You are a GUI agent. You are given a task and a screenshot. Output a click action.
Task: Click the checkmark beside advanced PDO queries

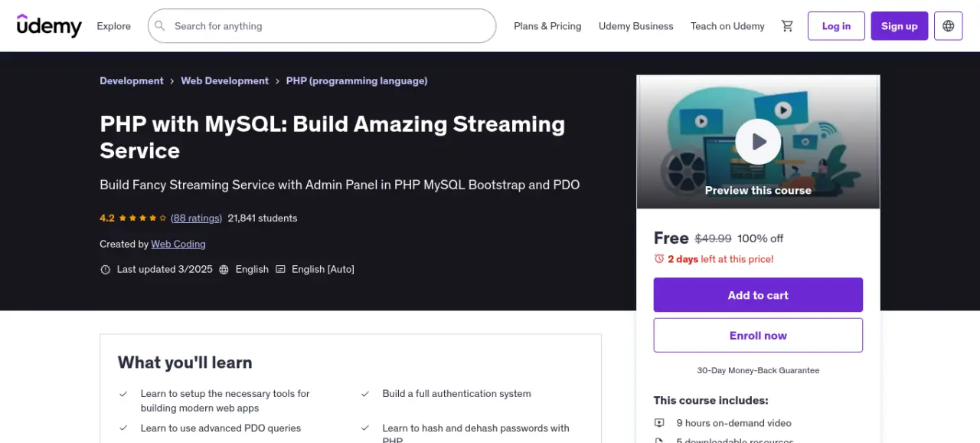pyautogui.click(x=123, y=428)
